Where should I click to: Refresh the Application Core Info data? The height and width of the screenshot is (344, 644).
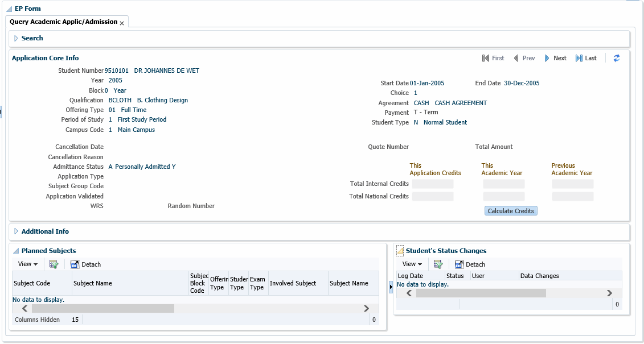click(616, 57)
